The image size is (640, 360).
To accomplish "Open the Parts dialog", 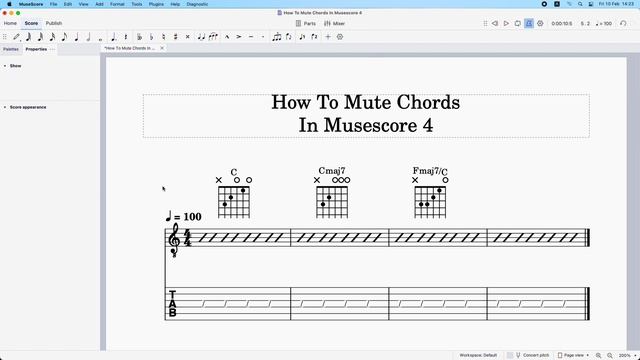I will [306, 23].
